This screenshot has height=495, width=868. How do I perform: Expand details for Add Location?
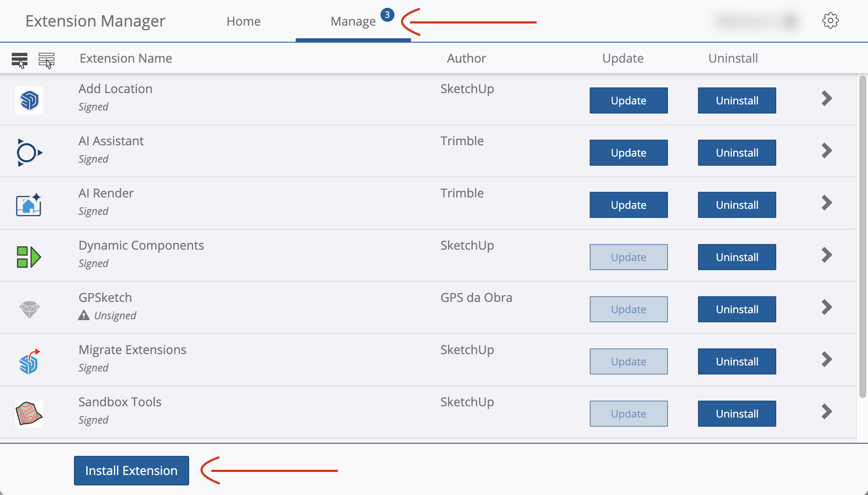pos(827,99)
